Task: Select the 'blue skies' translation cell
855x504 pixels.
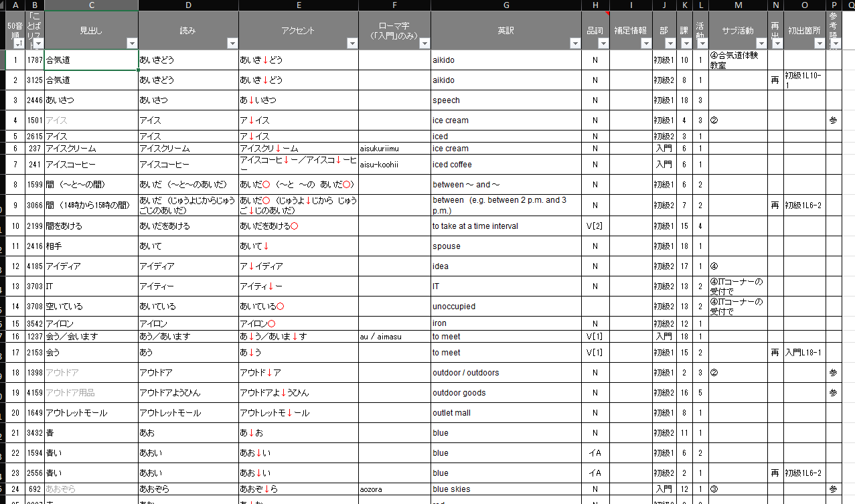Action: [x=506, y=489]
